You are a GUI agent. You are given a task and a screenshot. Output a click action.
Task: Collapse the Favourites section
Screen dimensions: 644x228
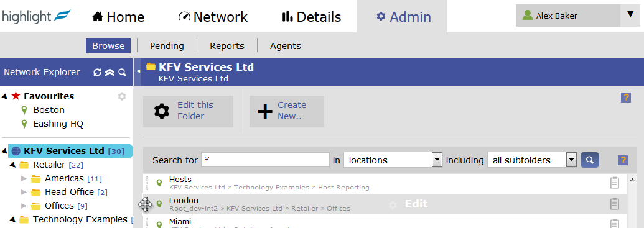[5, 96]
